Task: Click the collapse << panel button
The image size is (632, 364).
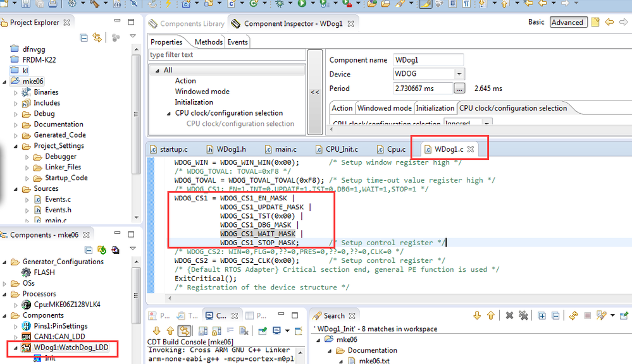Action: [x=315, y=92]
